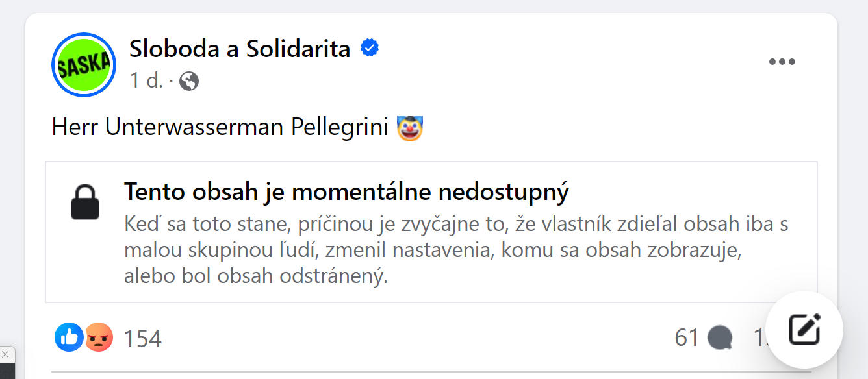Open the post via the 1 d. timestamp

[146, 80]
